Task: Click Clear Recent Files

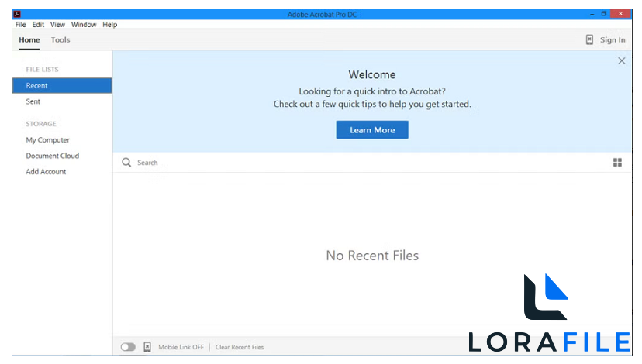Action: [x=240, y=347]
